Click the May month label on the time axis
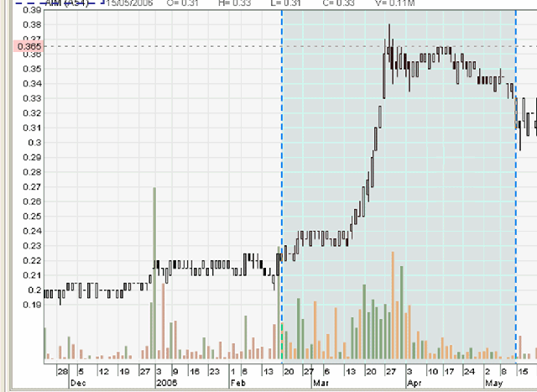 click(494, 382)
